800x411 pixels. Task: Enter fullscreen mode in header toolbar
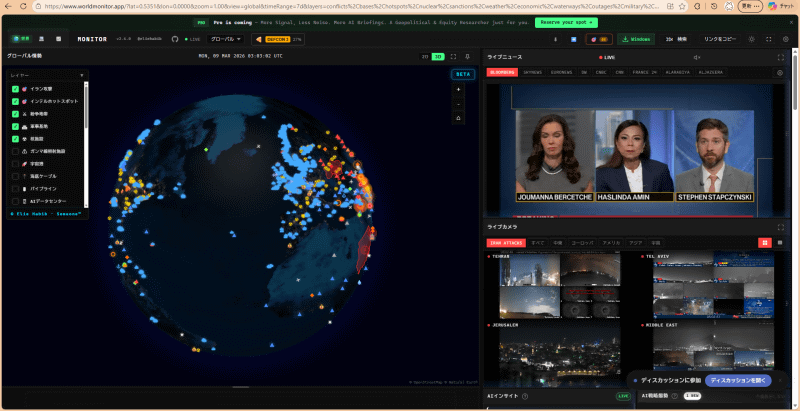click(769, 39)
